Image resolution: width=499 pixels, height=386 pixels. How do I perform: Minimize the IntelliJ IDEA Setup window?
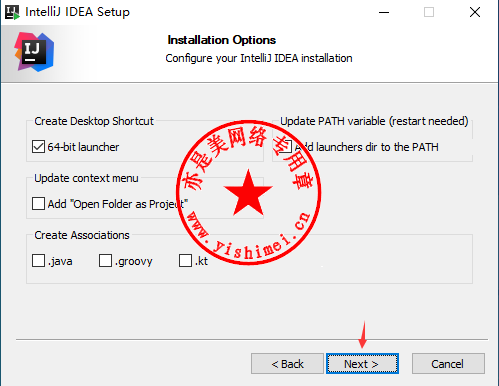click(384, 12)
